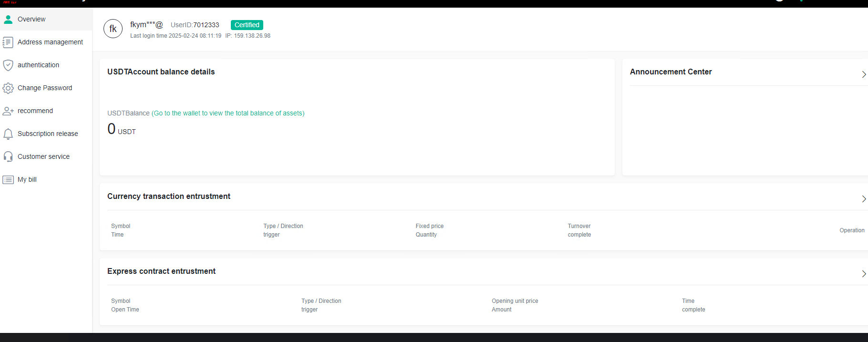Click the Overview person icon

point(8,19)
